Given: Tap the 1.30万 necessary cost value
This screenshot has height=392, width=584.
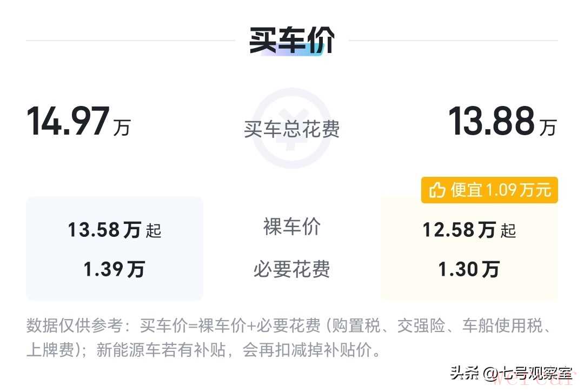Looking at the screenshot, I should (x=469, y=269).
